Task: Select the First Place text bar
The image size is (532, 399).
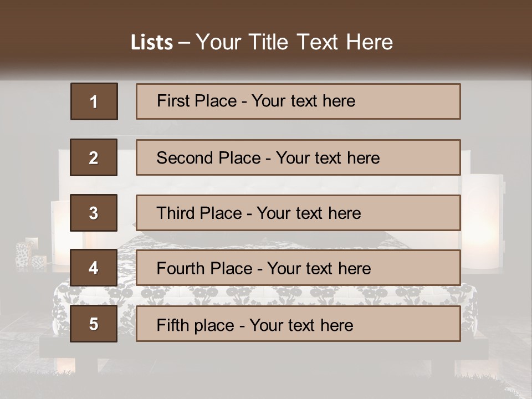Action: 298,101
